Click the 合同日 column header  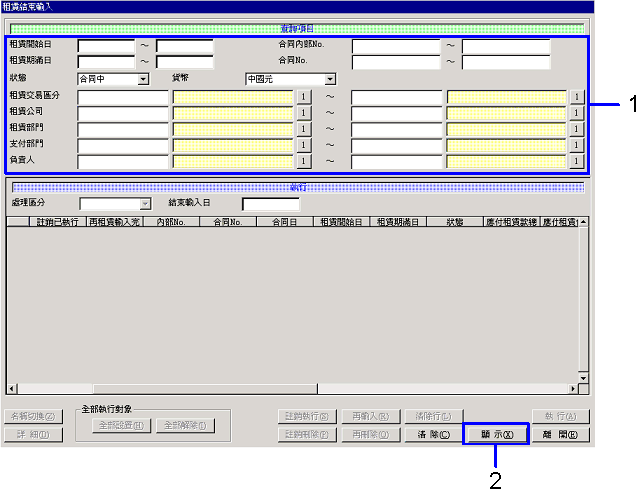[284, 222]
